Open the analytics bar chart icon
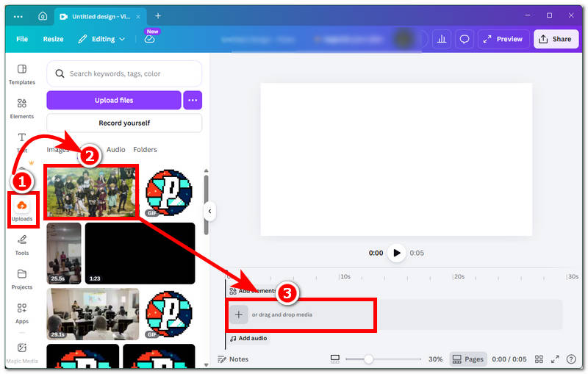The image size is (588, 374). [x=442, y=39]
